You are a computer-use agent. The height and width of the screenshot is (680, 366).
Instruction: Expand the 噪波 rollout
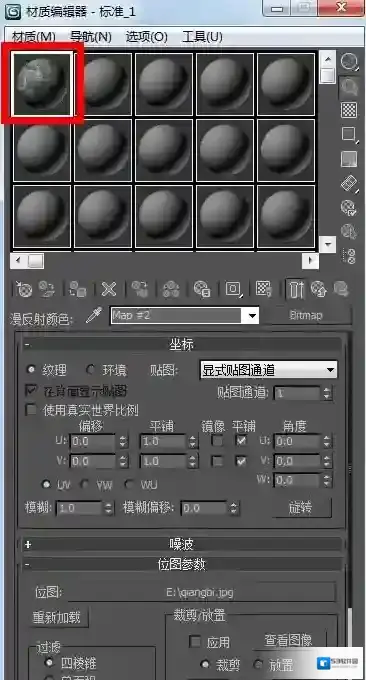182,544
